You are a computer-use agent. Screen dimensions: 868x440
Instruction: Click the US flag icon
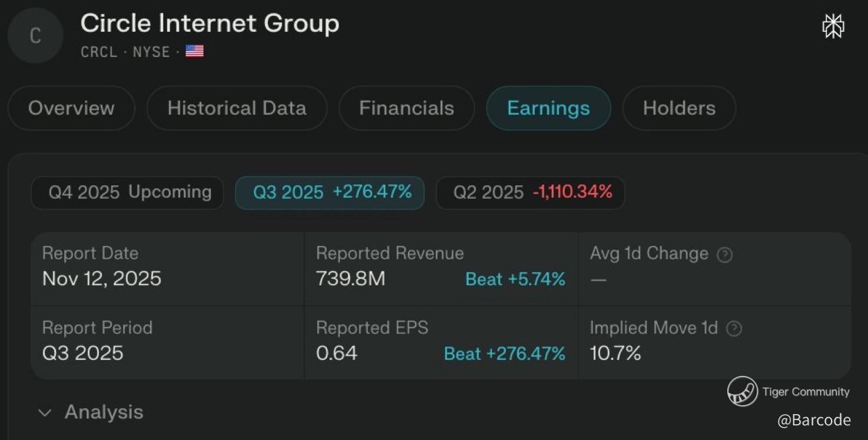[x=194, y=52]
